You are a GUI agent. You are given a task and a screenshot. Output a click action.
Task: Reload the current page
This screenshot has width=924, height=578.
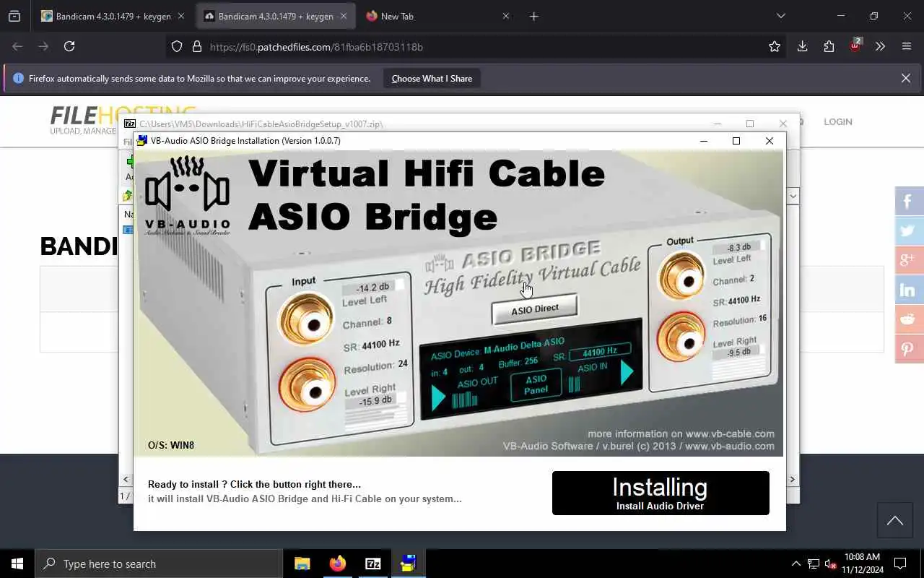(x=69, y=46)
